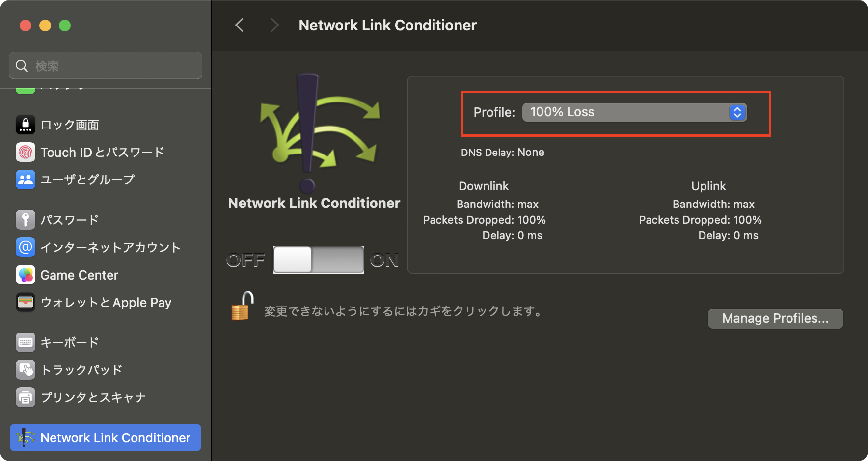The image size is (868, 461).
Task: Navigate back with the left chevron arrow
Action: click(x=239, y=25)
